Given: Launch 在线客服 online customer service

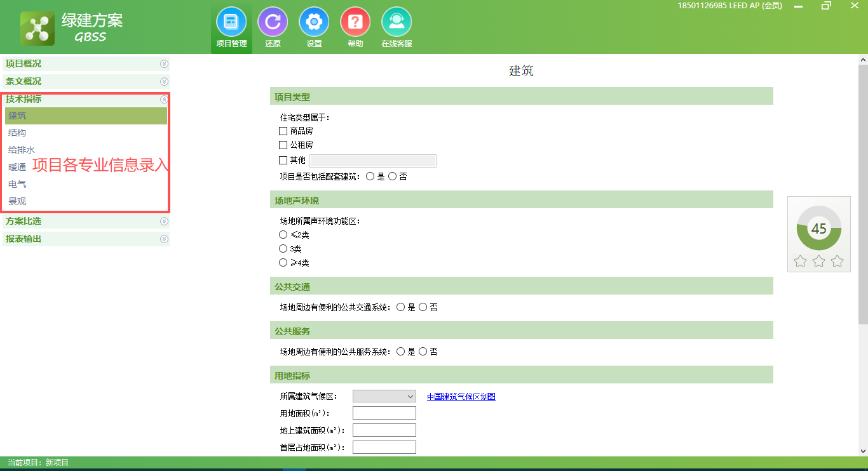Looking at the screenshot, I should tap(397, 25).
